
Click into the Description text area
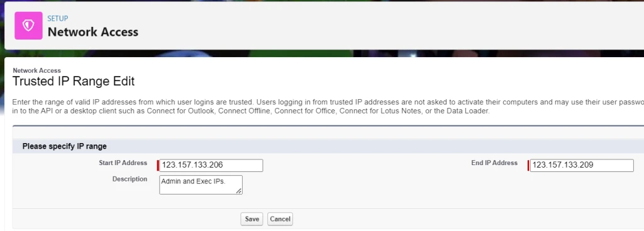pyautogui.click(x=201, y=185)
